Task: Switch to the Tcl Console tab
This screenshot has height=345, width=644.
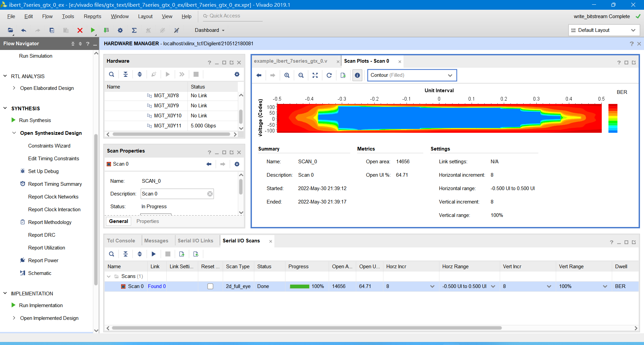Action: tap(121, 241)
